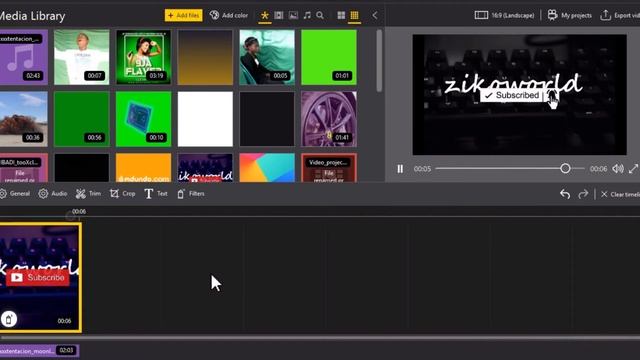Open the Filters tool
This screenshot has height=360, width=640.
pos(191,194)
